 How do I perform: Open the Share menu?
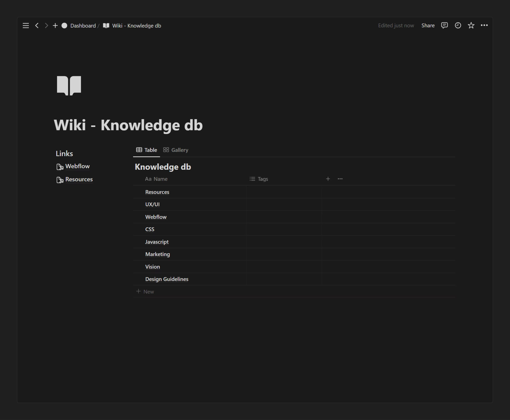pos(428,25)
